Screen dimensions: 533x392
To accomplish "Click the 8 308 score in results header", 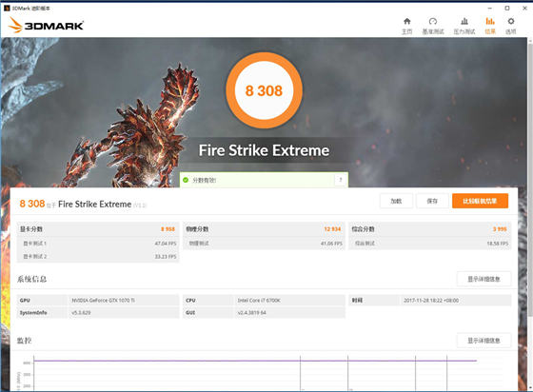I will point(32,204).
